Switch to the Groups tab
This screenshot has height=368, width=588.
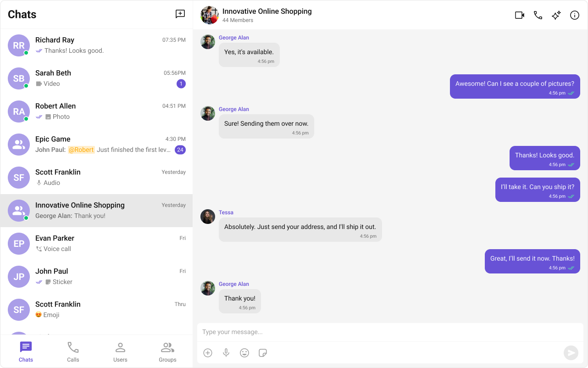click(x=167, y=351)
